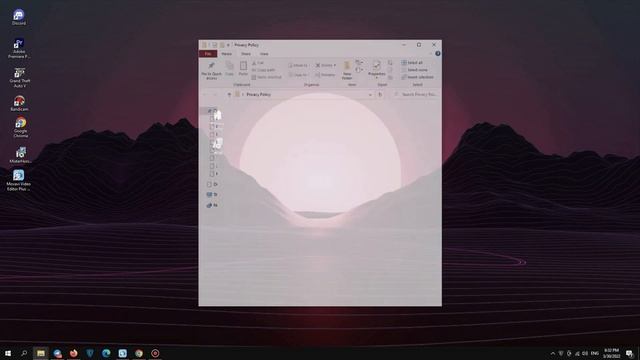The image size is (640, 360).
Task: Open Google Chrome from the taskbar
Action: (139, 353)
